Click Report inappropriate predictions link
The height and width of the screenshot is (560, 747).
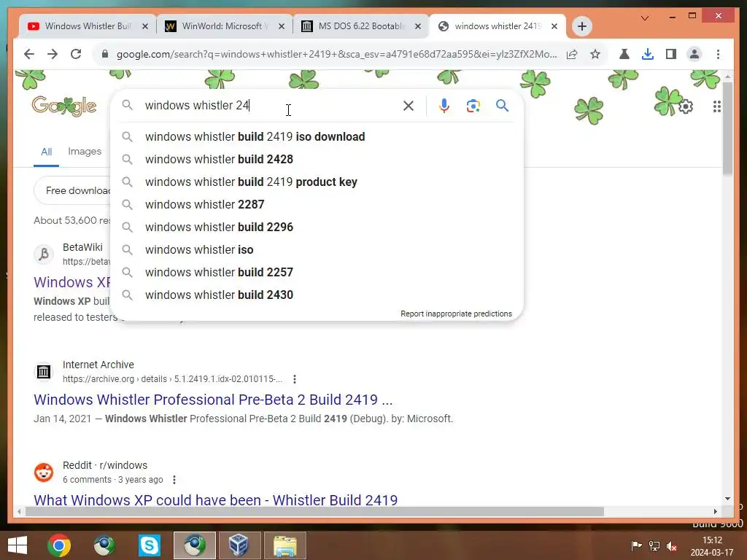coord(456,314)
